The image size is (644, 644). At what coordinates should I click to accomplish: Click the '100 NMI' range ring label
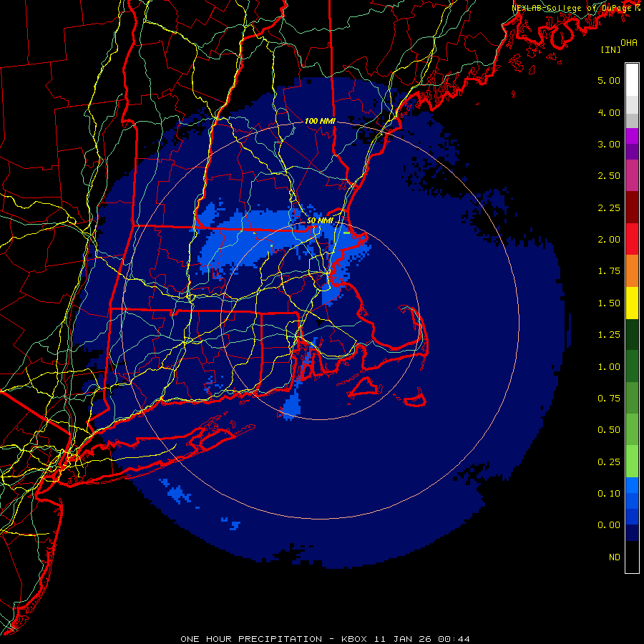[x=320, y=121]
